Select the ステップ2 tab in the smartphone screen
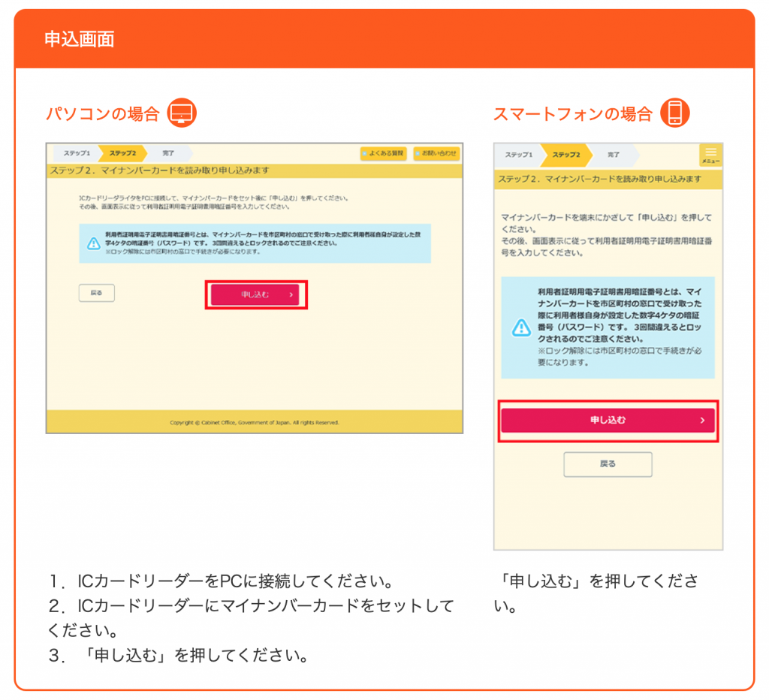This screenshot has height=700, width=769. (x=566, y=155)
